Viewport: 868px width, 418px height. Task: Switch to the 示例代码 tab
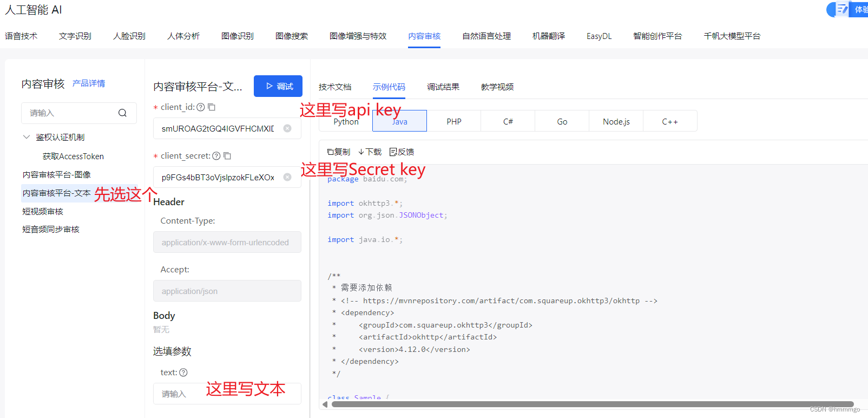tap(389, 87)
